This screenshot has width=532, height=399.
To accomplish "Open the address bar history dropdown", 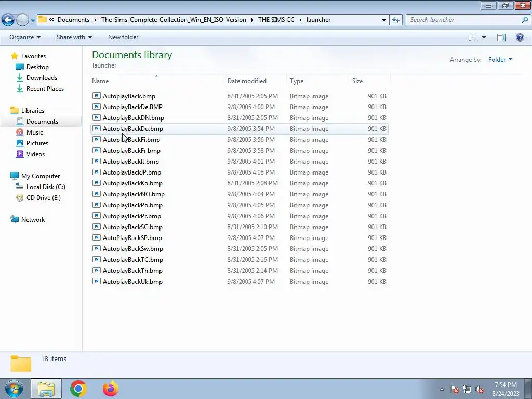I will click(x=384, y=20).
